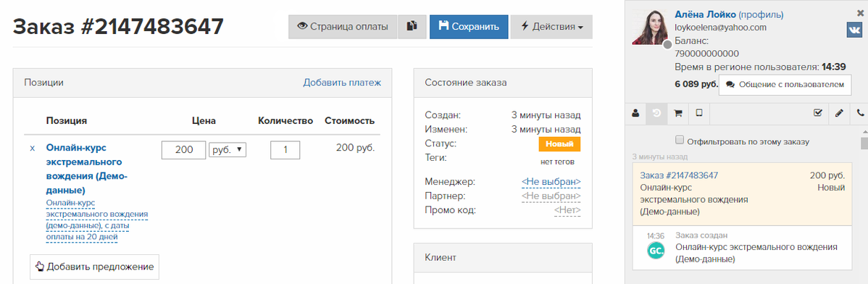Viewport: 868px width, 284px height.
Task: Open the shopping cart orders tab
Action: [677, 113]
